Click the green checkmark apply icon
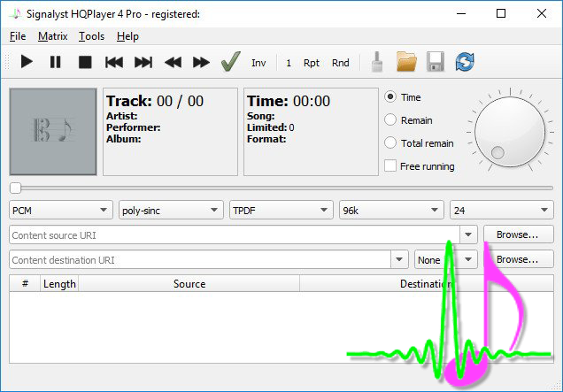 [x=230, y=62]
